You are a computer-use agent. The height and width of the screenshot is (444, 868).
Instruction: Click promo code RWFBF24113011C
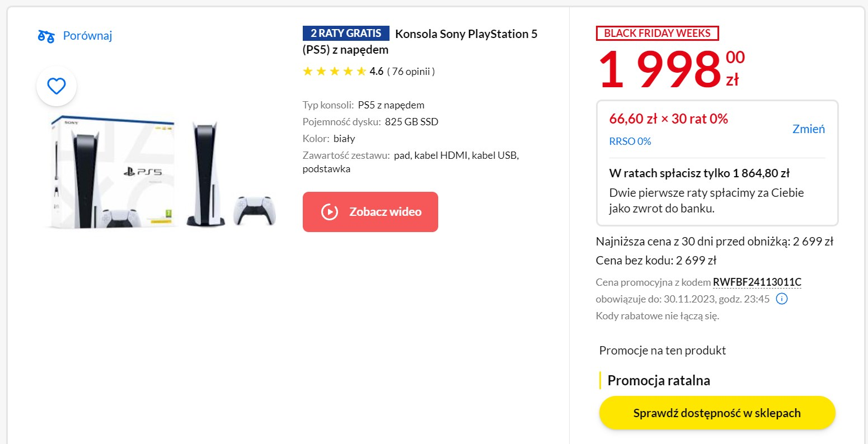pyautogui.click(x=757, y=282)
